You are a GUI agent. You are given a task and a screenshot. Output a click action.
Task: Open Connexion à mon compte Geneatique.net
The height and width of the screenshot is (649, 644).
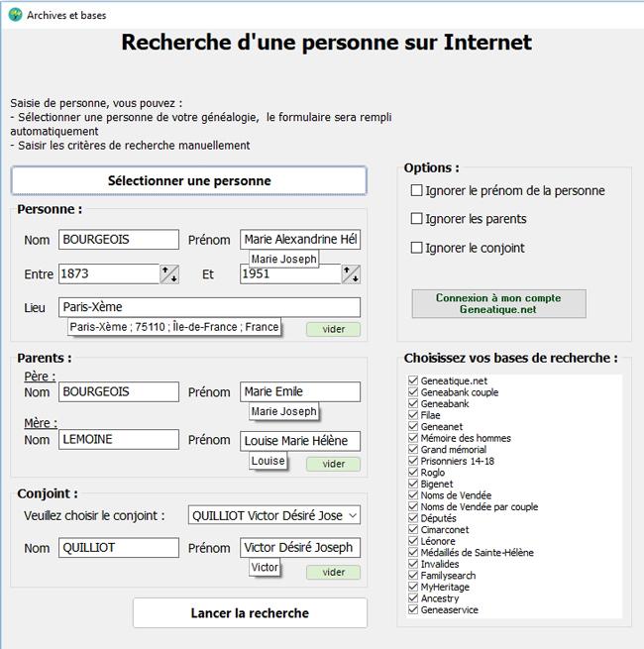coord(498,303)
